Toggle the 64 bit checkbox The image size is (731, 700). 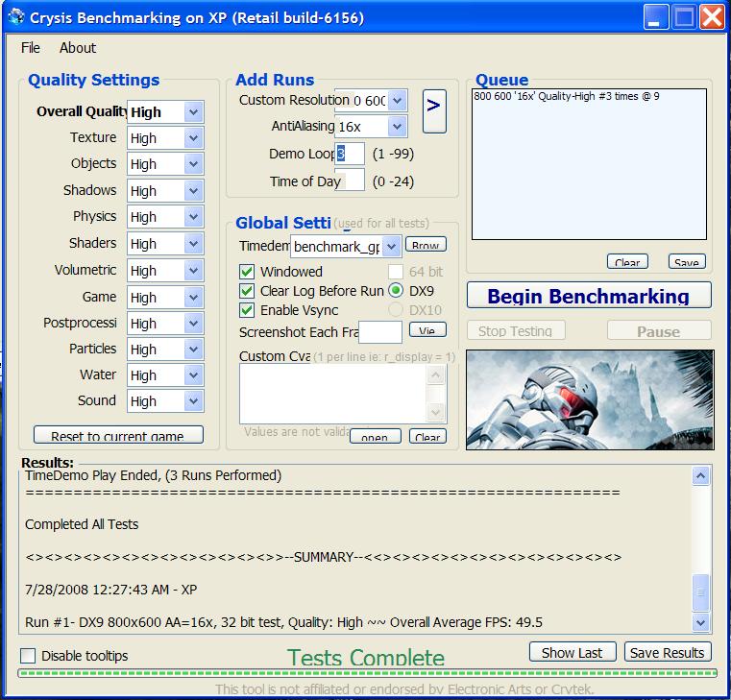click(x=396, y=272)
